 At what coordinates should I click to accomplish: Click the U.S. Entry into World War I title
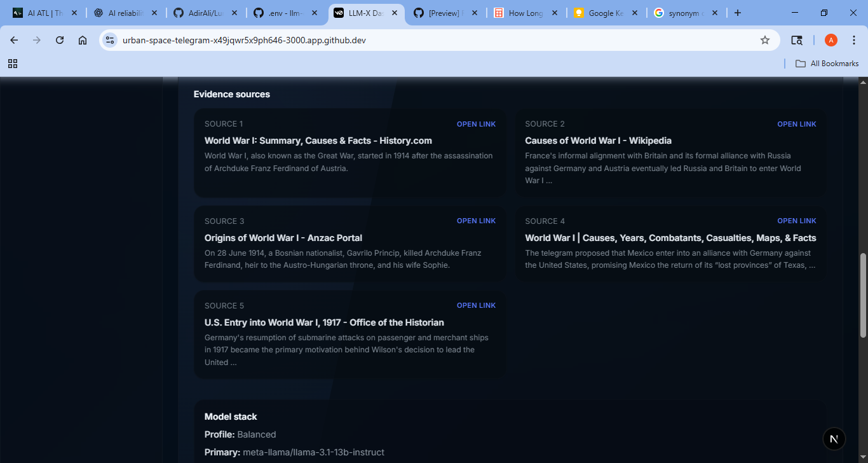click(324, 322)
